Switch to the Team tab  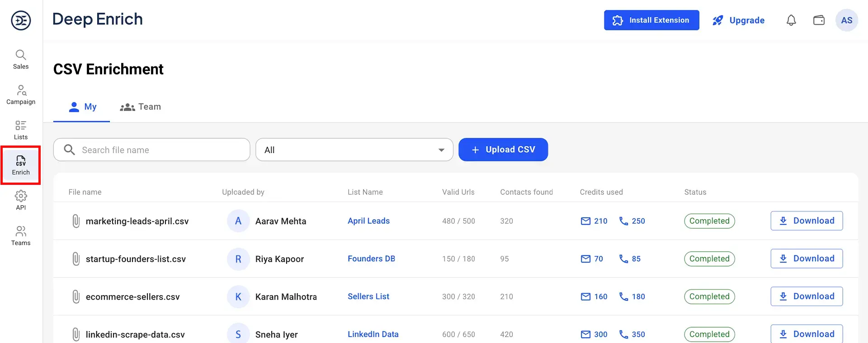(141, 107)
